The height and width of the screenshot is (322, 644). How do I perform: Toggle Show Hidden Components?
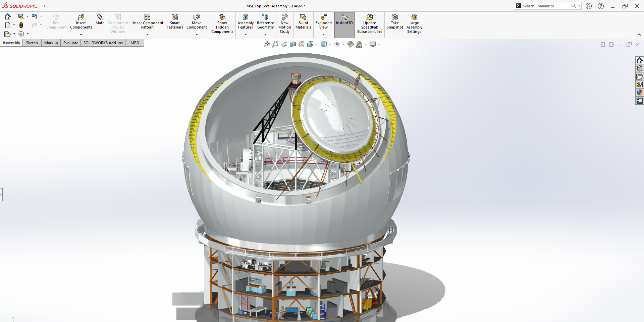[x=222, y=17]
